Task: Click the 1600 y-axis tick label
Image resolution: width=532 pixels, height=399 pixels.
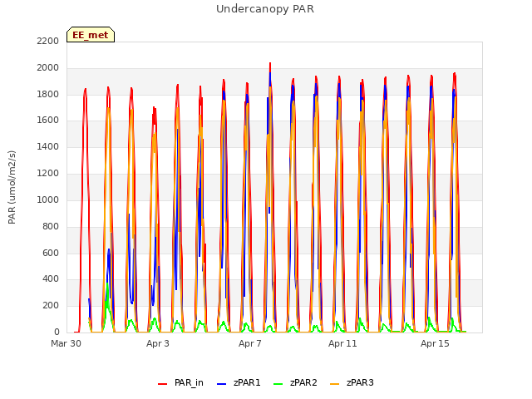Action: (x=48, y=121)
